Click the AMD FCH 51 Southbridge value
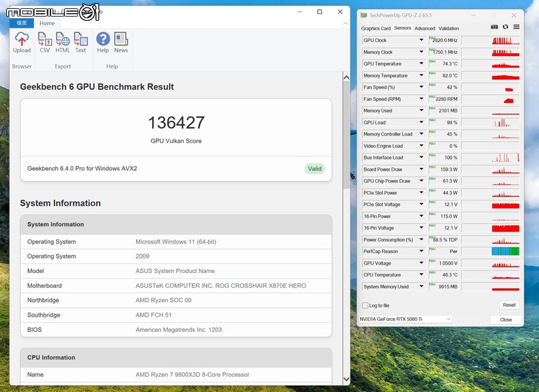Viewport: 539px width, 392px height. pyautogui.click(x=153, y=315)
